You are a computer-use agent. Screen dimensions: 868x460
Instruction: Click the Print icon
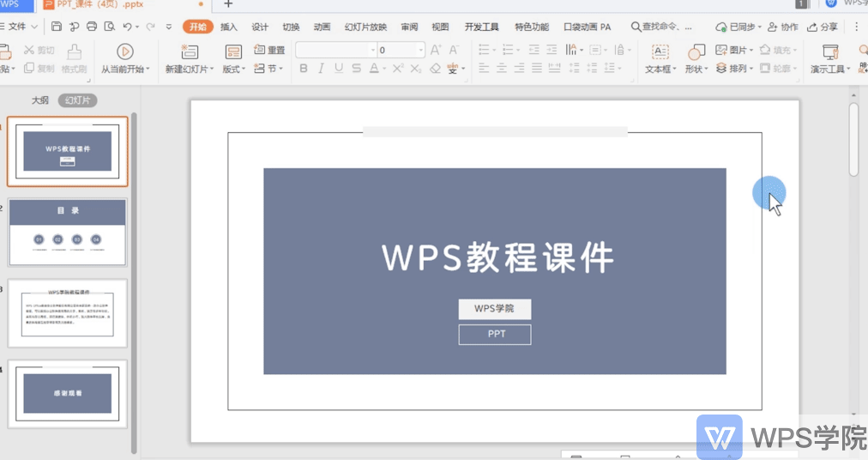[92, 26]
